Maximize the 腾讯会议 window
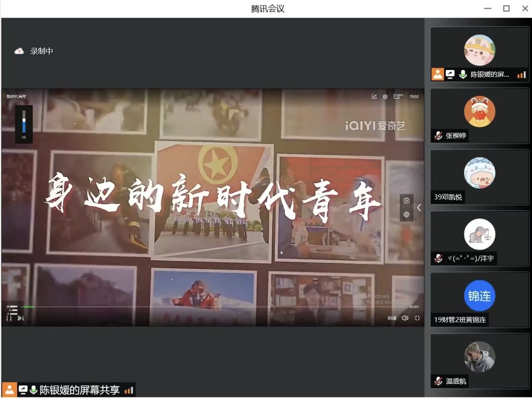This screenshot has height=398, width=532. pyautogui.click(x=506, y=9)
